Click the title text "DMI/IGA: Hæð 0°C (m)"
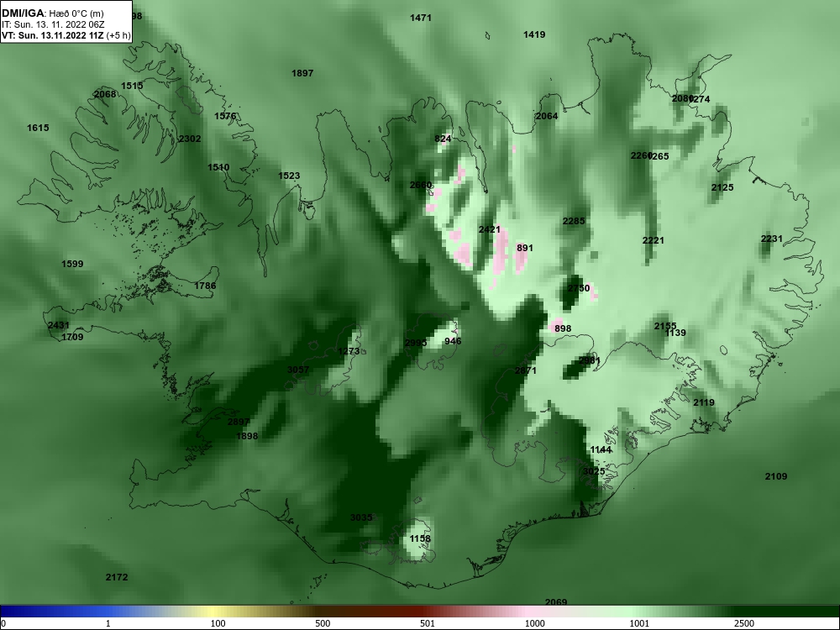The width and height of the screenshot is (840, 630). 53,13
